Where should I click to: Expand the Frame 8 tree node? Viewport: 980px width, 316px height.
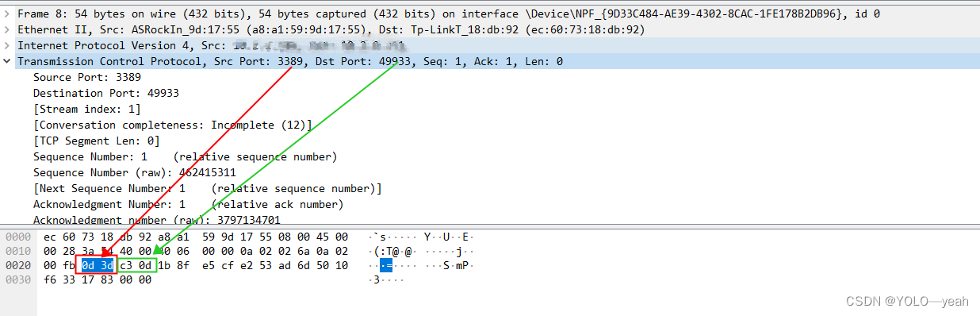[x=8, y=13]
